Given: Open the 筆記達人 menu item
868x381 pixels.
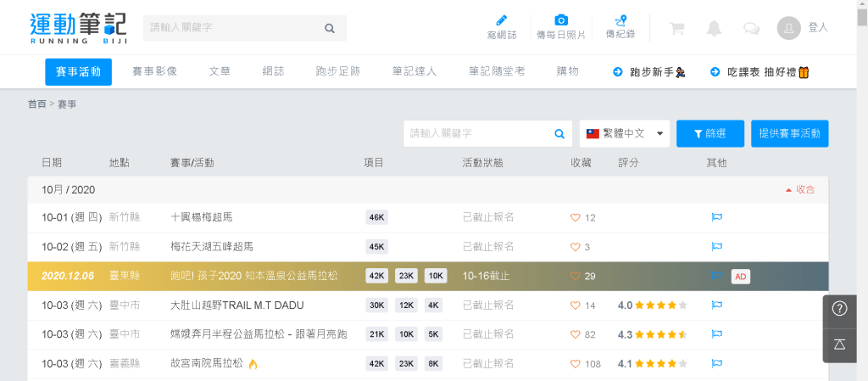Looking at the screenshot, I should coord(415,72).
